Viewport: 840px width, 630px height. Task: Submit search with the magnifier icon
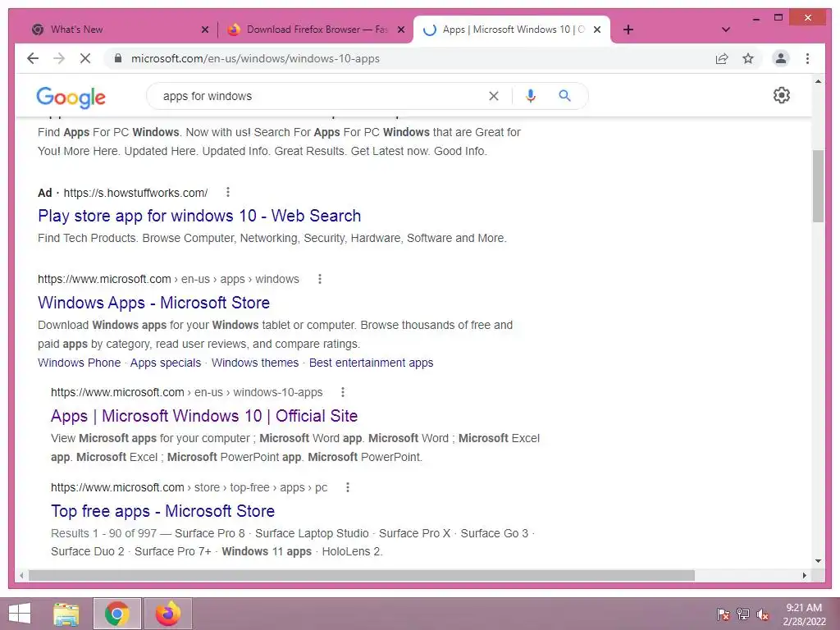pos(564,96)
